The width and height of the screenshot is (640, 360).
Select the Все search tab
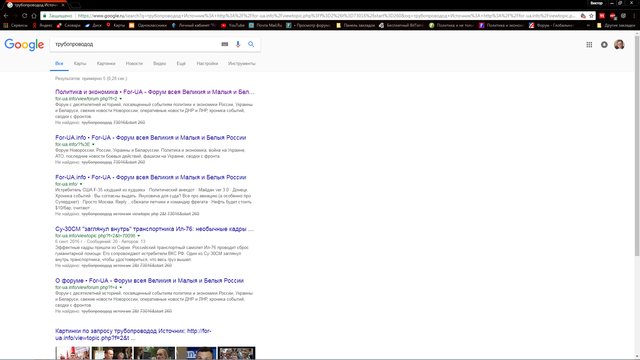coord(59,64)
